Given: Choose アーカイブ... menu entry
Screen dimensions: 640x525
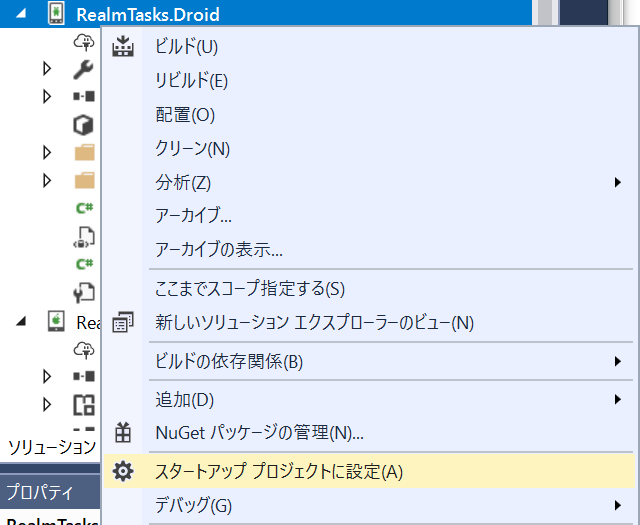Looking at the screenshot, I should (369, 216).
